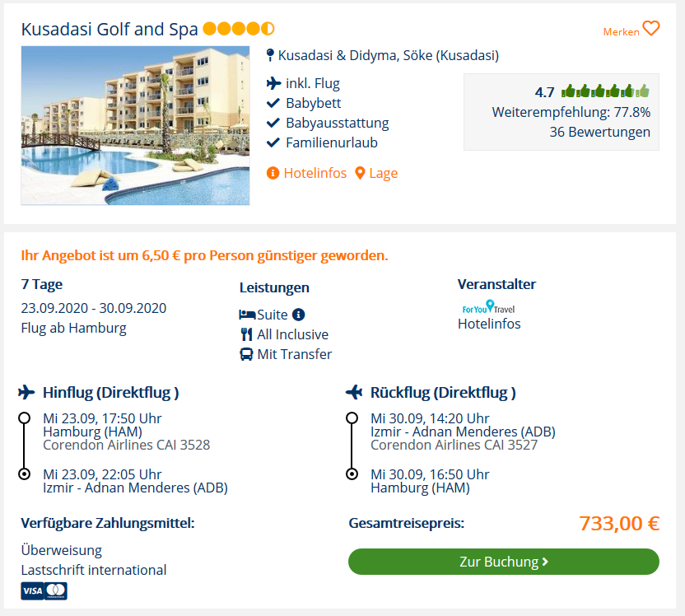Click the location pin beside Kusadasi & Didyma
This screenshot has width=685, height=616.
coord(270,55)
